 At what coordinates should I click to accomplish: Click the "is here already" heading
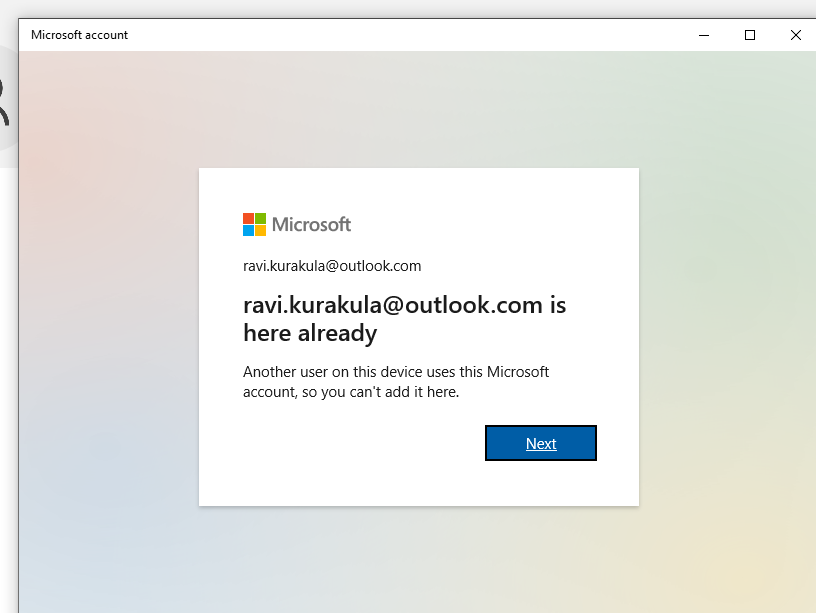point(404,318)
